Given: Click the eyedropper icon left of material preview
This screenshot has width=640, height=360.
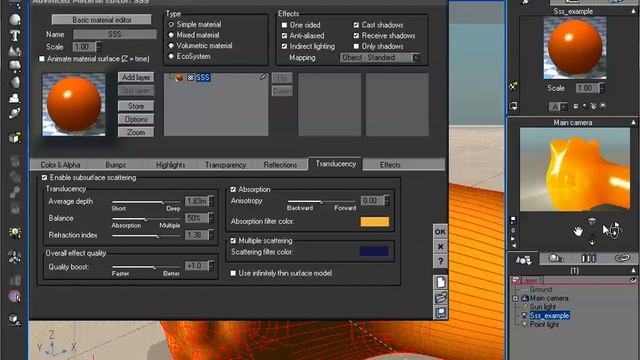Looking at the screenshot, I should (x=513, y=87).
